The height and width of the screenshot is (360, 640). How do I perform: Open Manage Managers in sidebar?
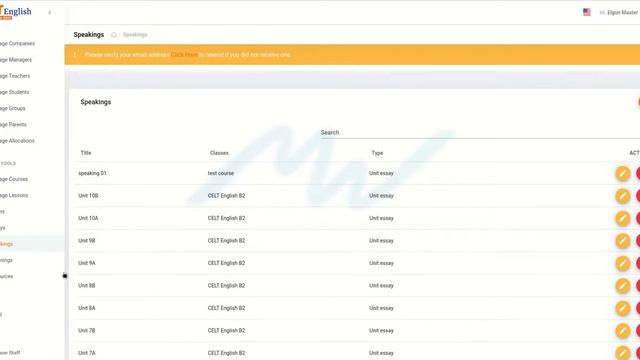16,60
